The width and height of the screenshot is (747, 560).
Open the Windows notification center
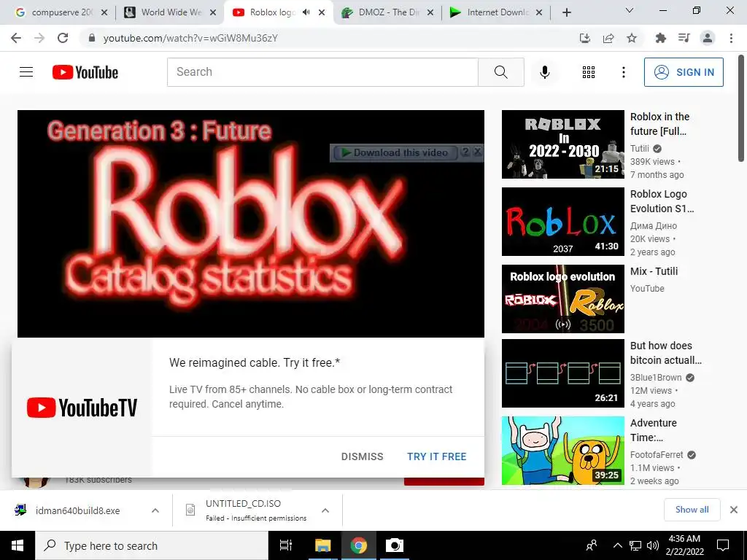(x=723, y=545)
